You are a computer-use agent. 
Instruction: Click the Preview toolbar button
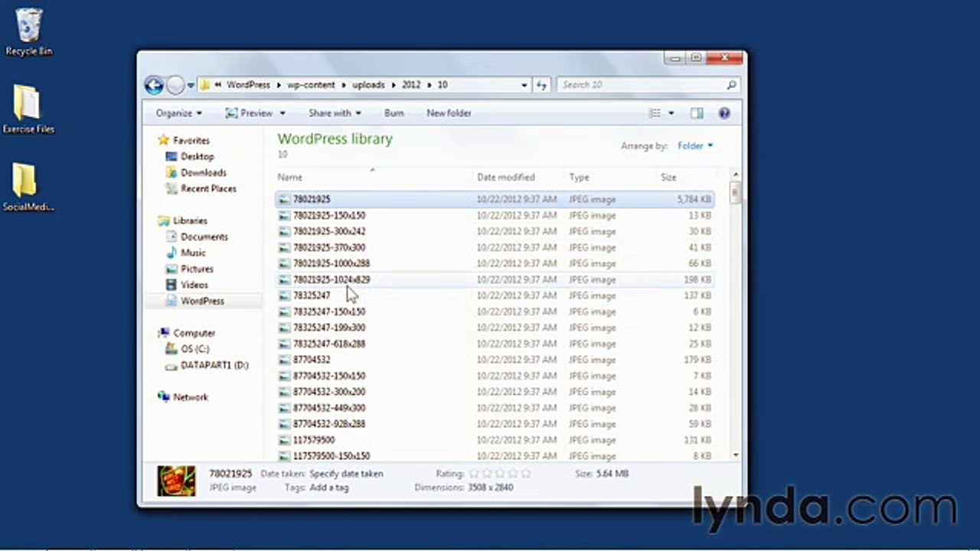click(250, 113)
